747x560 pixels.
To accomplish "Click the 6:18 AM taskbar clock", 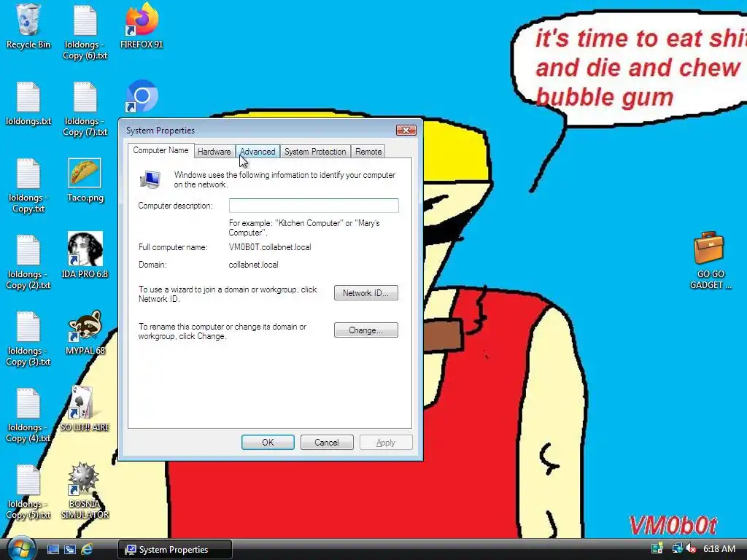I will (x=719, y=549).
